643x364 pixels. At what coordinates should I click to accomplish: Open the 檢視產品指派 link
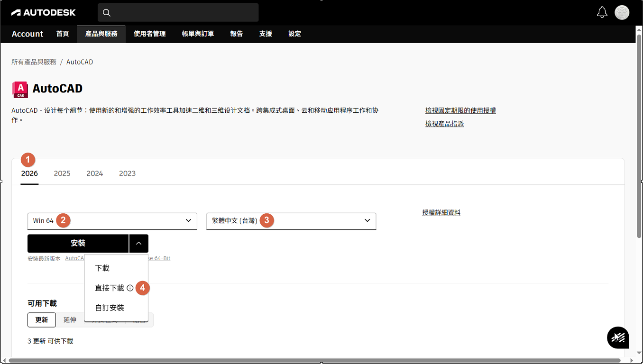[x=444, y=124]
